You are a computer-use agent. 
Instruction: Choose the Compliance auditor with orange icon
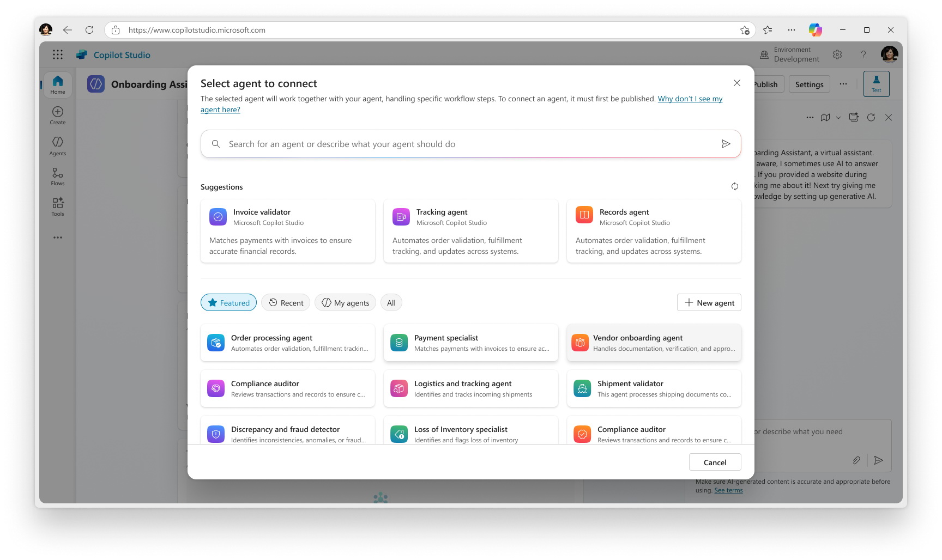(654, 430)
